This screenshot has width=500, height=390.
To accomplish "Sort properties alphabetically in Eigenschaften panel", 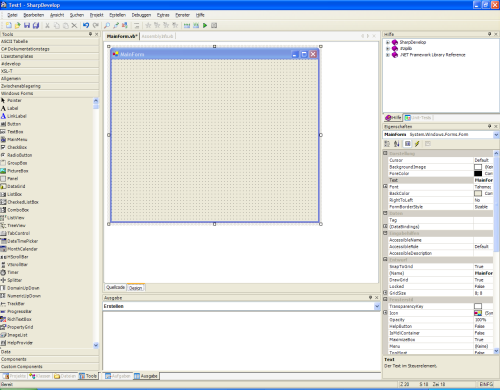I will (x=397, y=144).
